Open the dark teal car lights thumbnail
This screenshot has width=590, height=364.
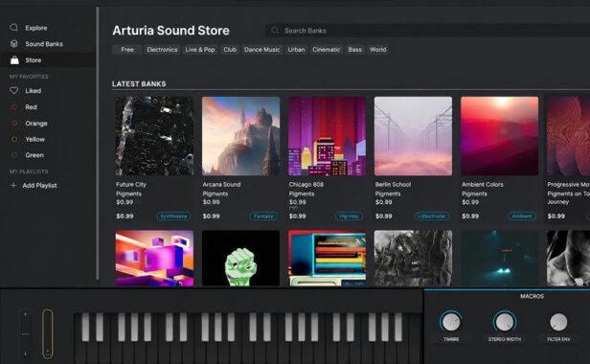pos(499,259)
